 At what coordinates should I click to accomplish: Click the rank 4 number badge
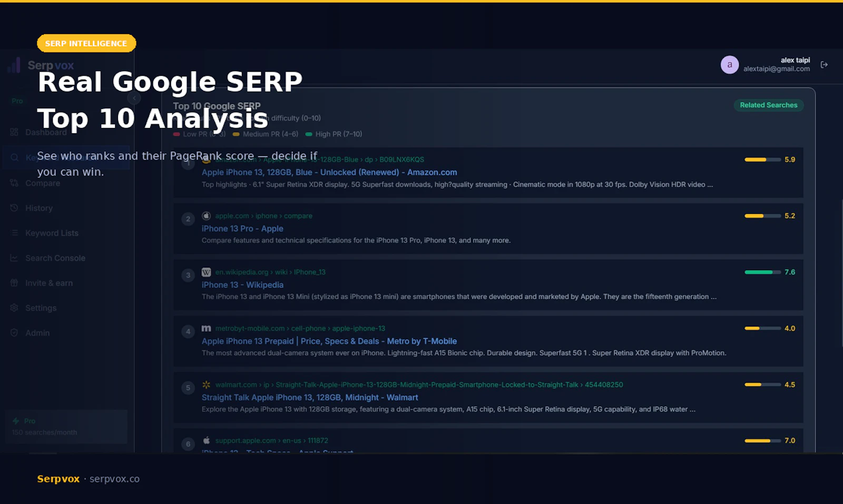188,332
